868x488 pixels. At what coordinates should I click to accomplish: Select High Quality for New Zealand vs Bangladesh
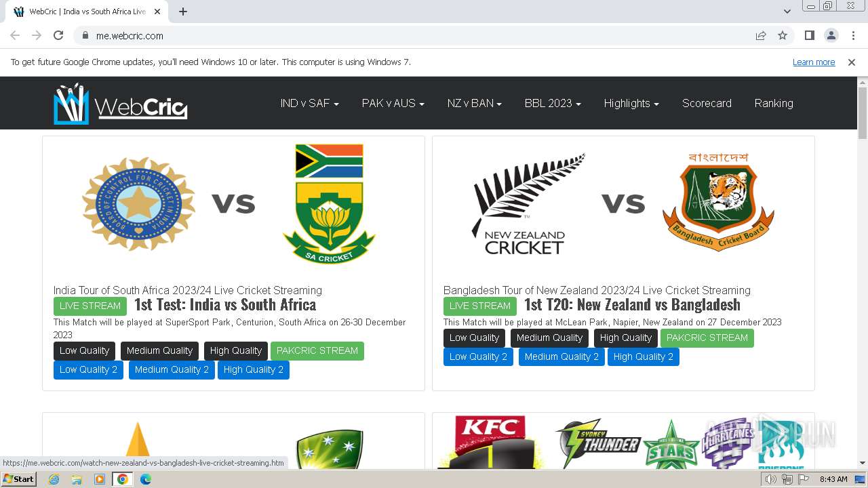[x=625, y=338]
